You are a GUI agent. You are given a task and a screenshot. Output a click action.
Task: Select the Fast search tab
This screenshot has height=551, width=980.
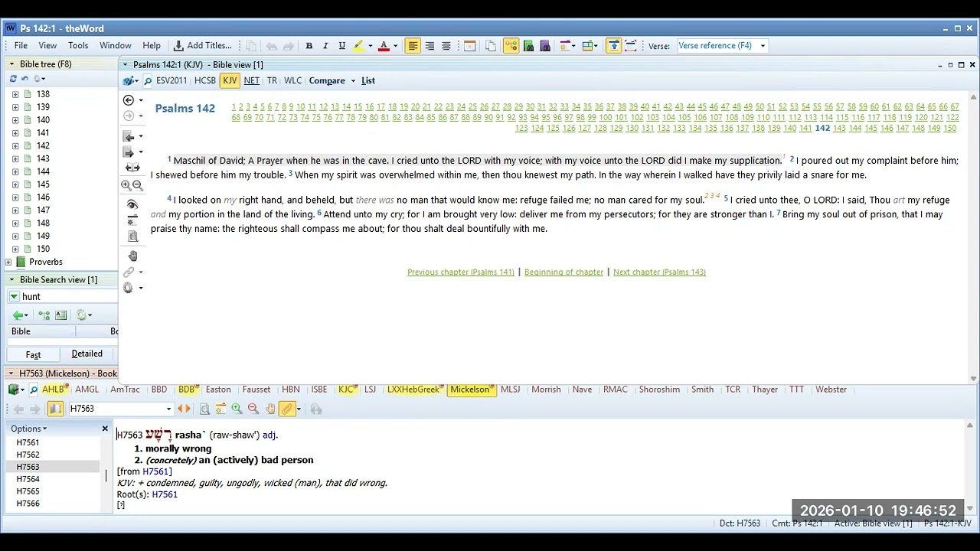(33, 355)
